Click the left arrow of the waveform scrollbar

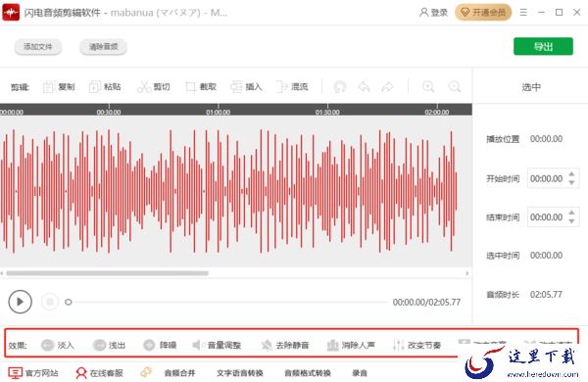click(x=2, y=273)
